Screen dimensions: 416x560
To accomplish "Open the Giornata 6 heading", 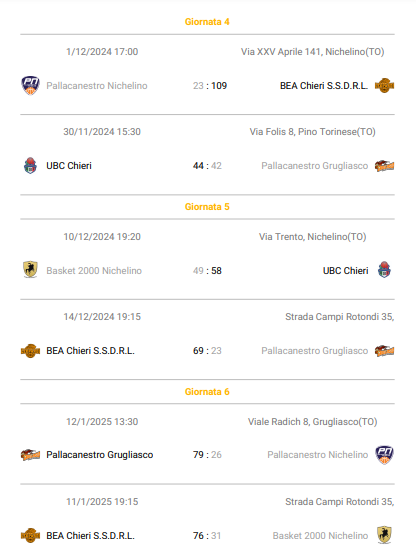I will click(x=207, y=392).
